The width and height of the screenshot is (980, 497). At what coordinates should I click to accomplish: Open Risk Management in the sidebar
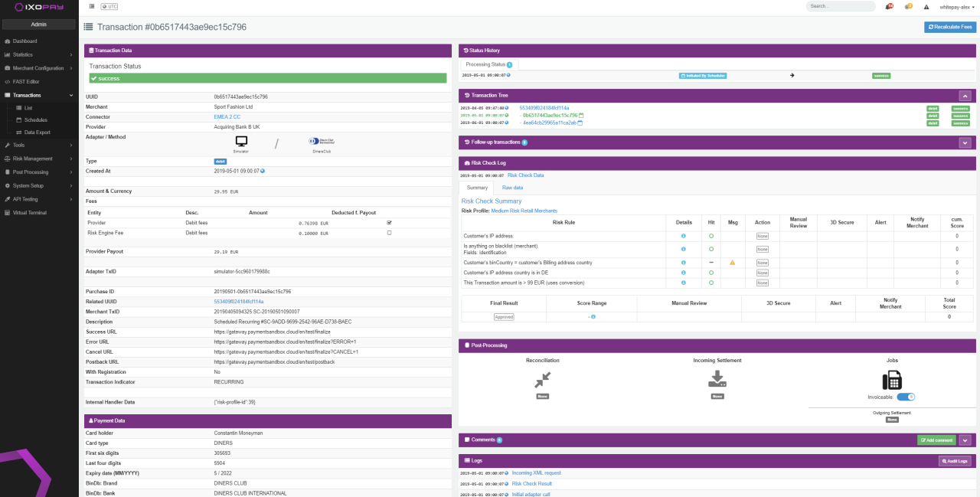pos(39,159)
